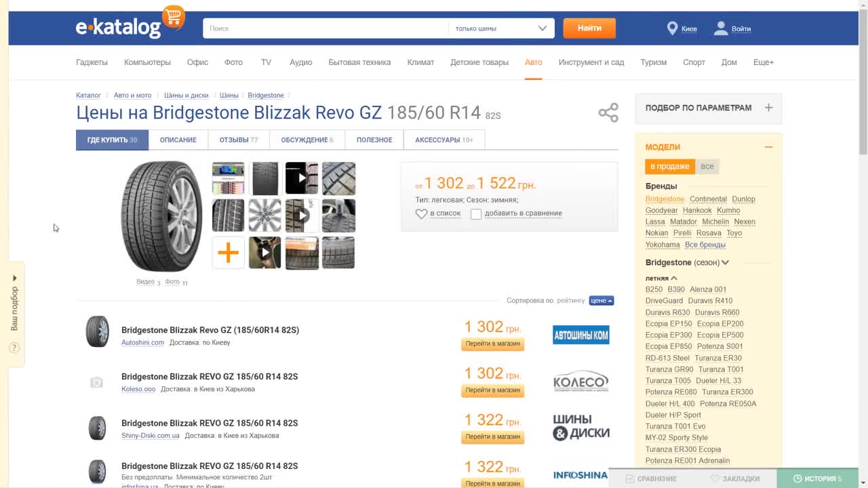
Task: Select the 'в продаже' models filter
Action: (670, 166)
